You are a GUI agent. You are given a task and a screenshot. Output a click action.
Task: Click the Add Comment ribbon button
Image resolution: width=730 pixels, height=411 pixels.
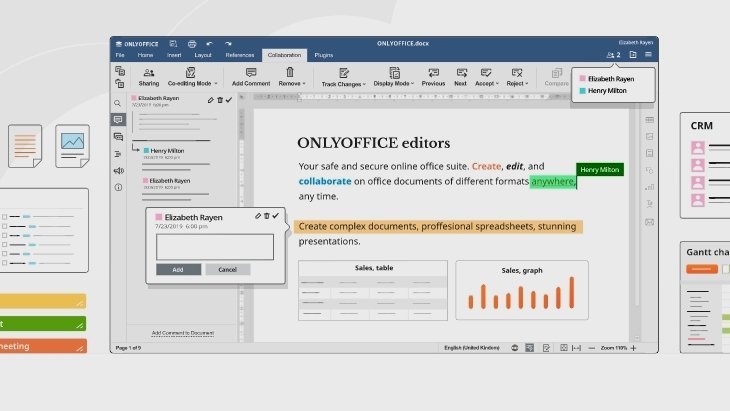pos(251,77)
